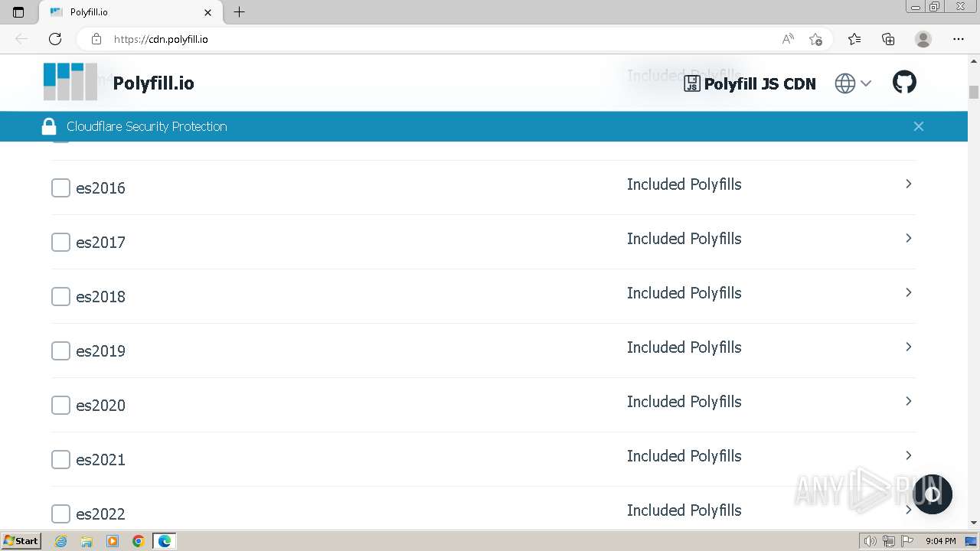
Task: Check the es2016 checkbox
Action: [x=60, y=187]
